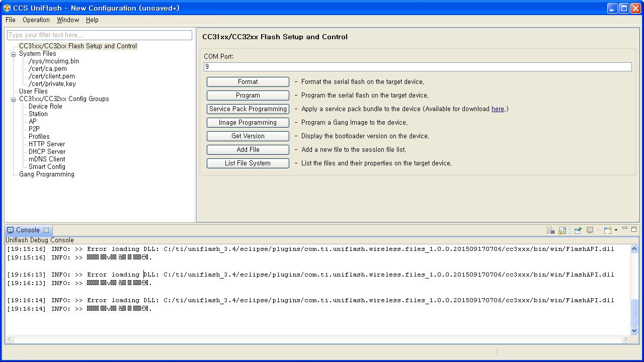
Task: Select /cert/ca.pem in the tree
Action: point(48,69)
